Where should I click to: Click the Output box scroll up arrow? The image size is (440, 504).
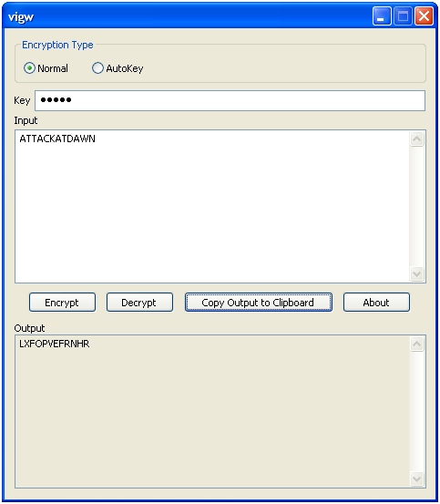pos(417,344)
